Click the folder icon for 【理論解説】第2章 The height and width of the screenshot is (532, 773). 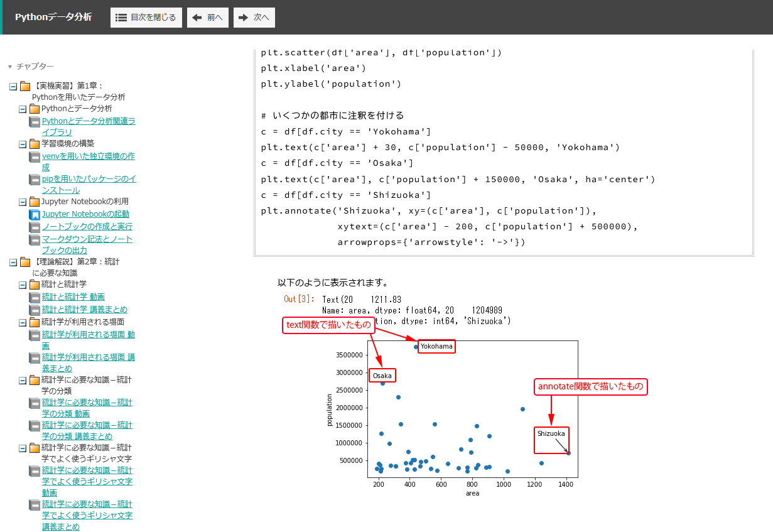click(x=25, y=262)
